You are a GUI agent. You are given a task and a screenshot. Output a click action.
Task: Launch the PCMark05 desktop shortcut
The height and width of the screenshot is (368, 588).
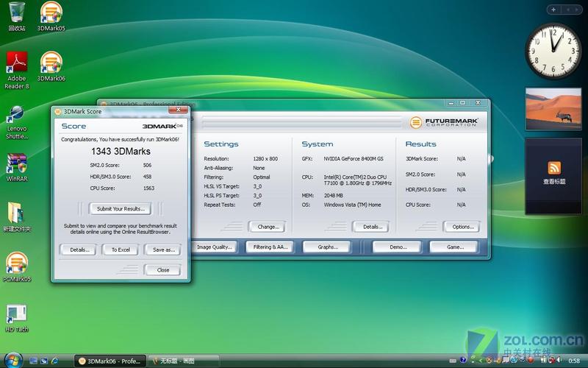(17, 267)
